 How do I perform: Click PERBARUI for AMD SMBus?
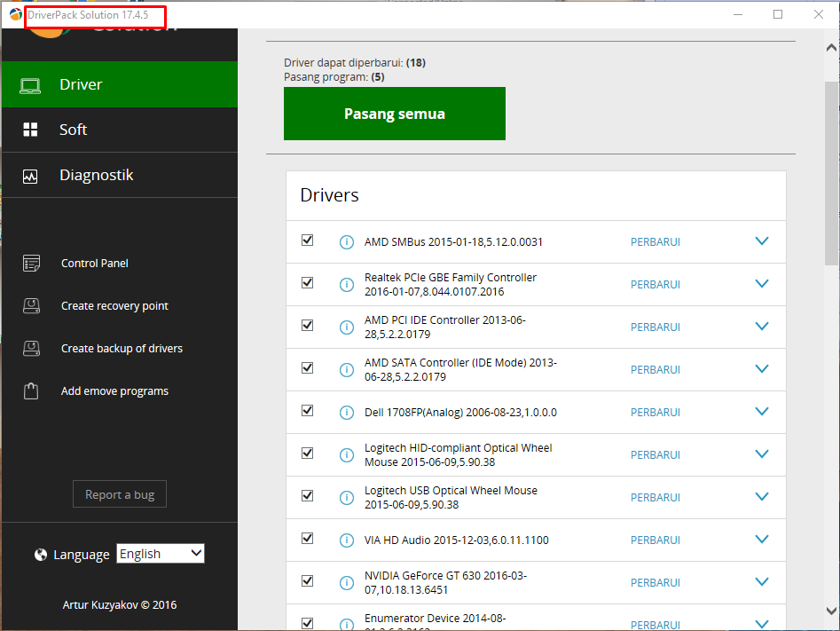click(x=656, y=241)
